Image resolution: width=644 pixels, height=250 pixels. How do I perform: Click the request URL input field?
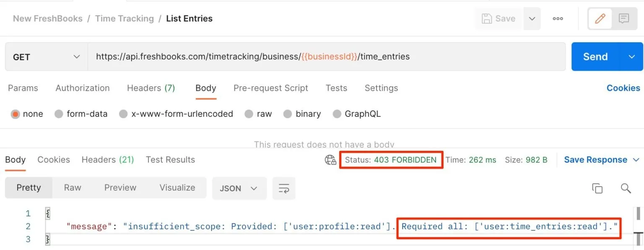pos(293,57)
